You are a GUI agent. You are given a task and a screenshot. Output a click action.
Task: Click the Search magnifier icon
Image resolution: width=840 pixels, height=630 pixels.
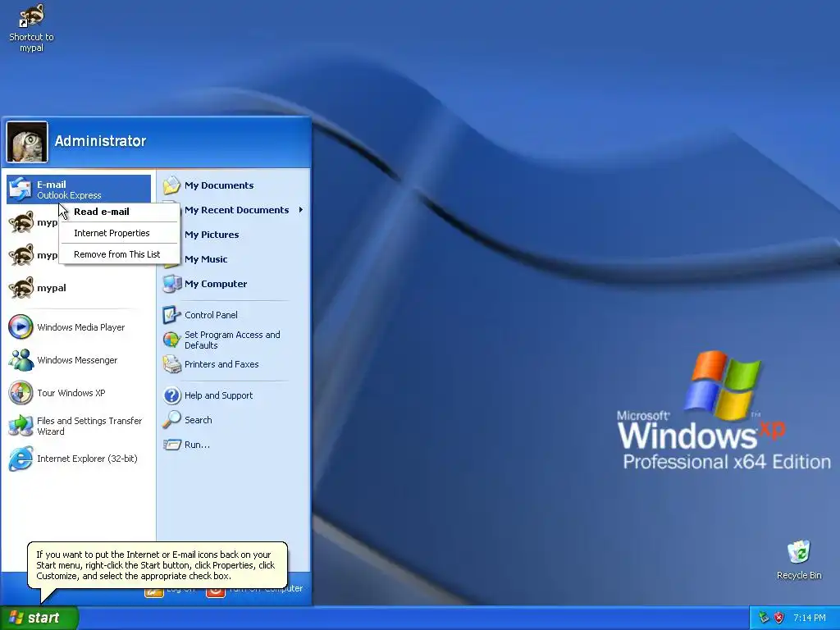tap(172, 420)
